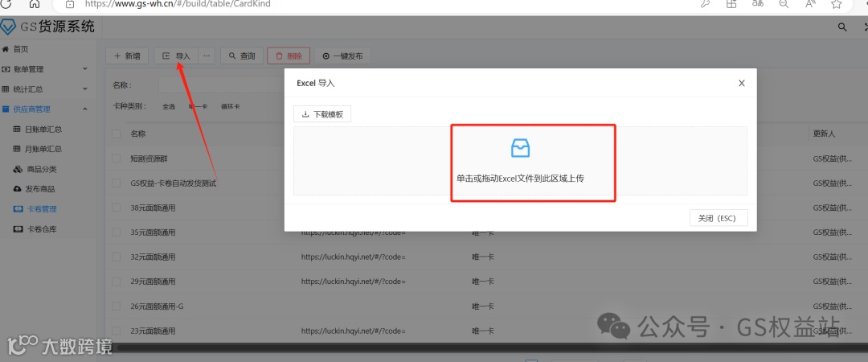Click the 短剧资源群 name cell
This screenshot has width=868, height=362.
pyautogui.click(x=149, y=158)
